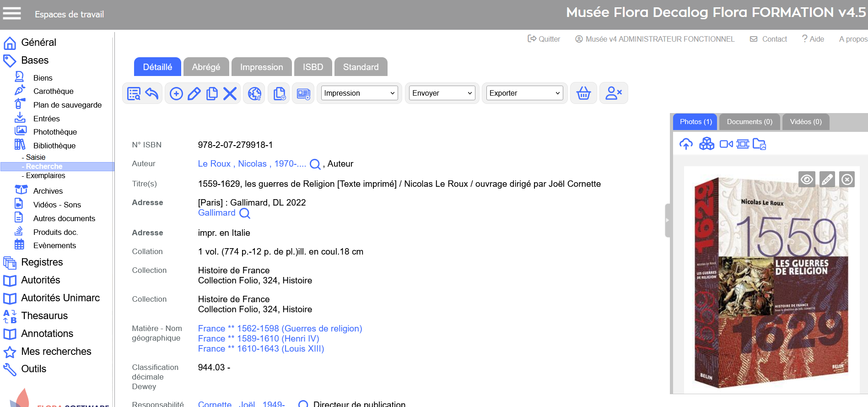Click the blue X delete record icon
The height and width of the screenshot is (407, 868).
coord(230,93)
